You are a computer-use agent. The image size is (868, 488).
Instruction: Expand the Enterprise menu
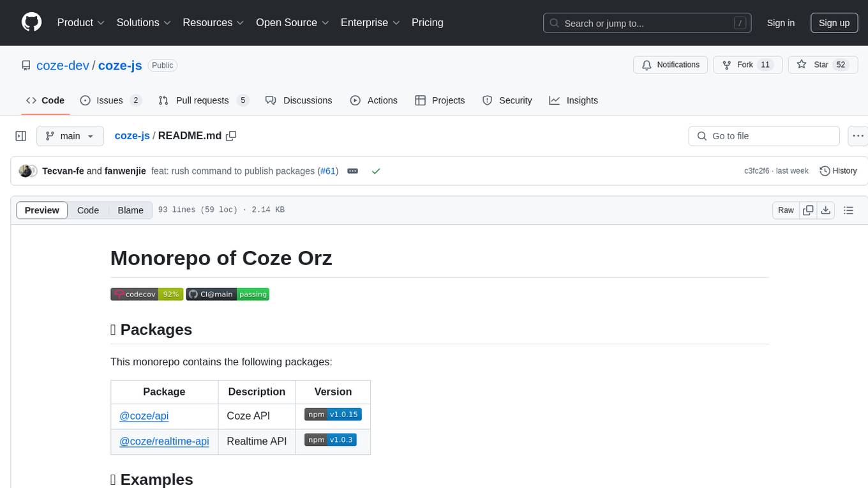(x=370, y=22)
